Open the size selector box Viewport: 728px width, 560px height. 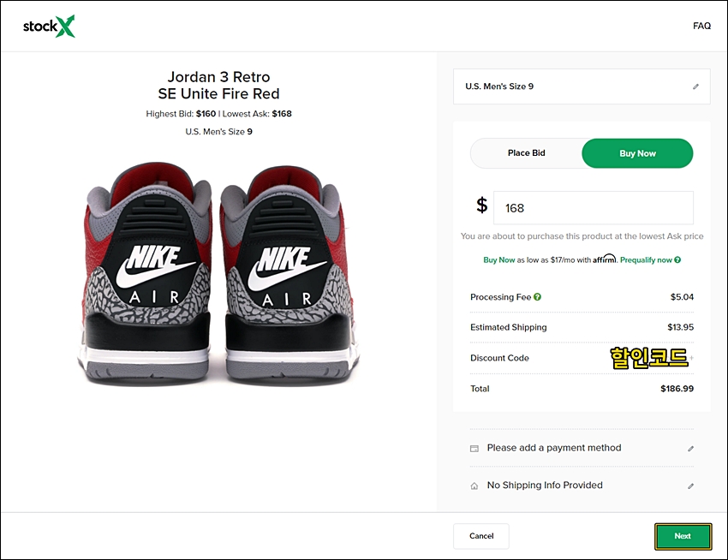coord(582,86)
